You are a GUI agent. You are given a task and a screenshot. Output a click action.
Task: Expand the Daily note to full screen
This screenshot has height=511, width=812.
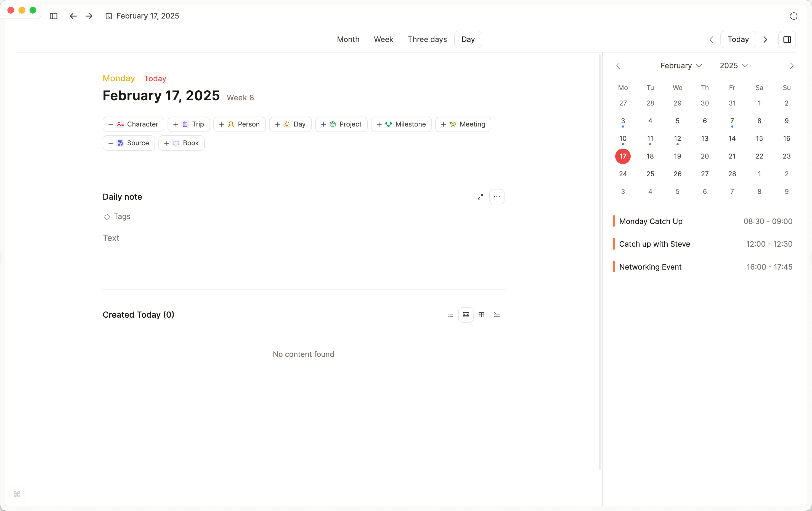[480, 196]
